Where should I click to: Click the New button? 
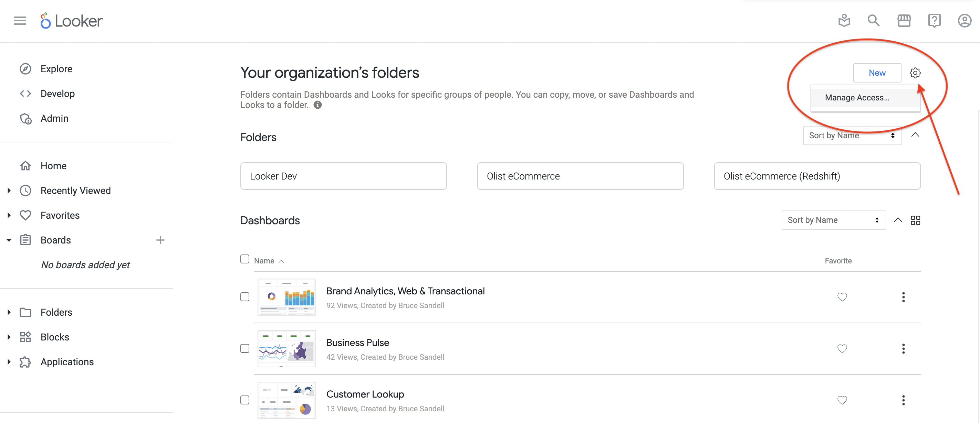click(x=877, y=73)
